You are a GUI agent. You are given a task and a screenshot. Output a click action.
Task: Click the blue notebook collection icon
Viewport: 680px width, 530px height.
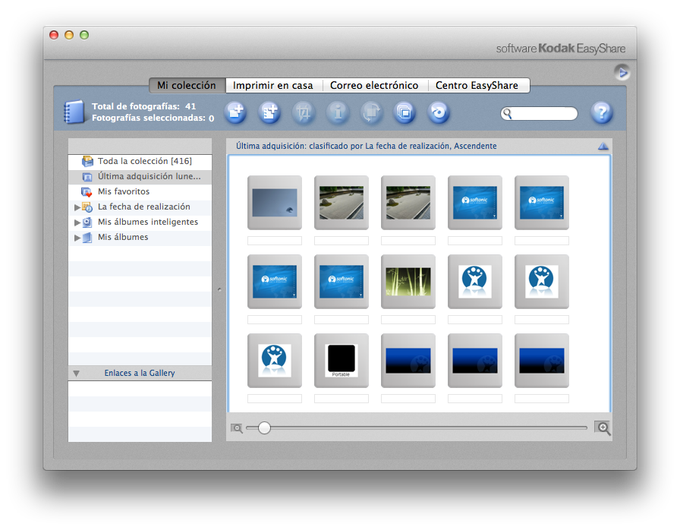(74, 112)
